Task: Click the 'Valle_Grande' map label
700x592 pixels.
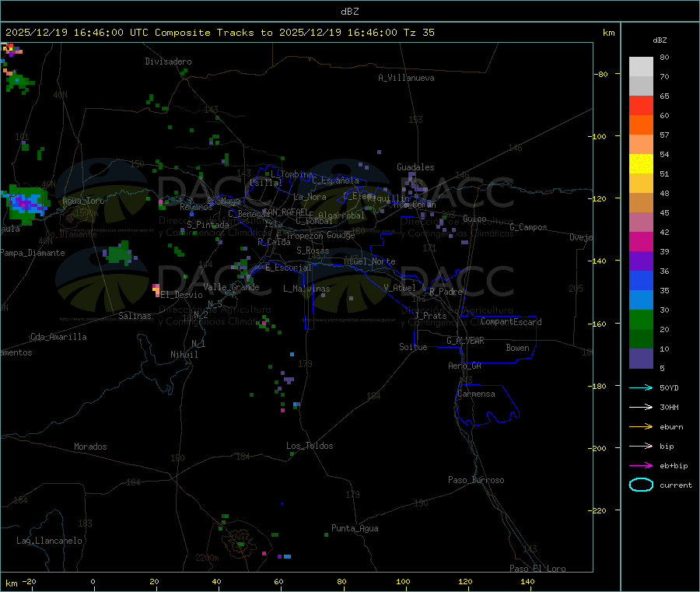Action: [231, 287]
